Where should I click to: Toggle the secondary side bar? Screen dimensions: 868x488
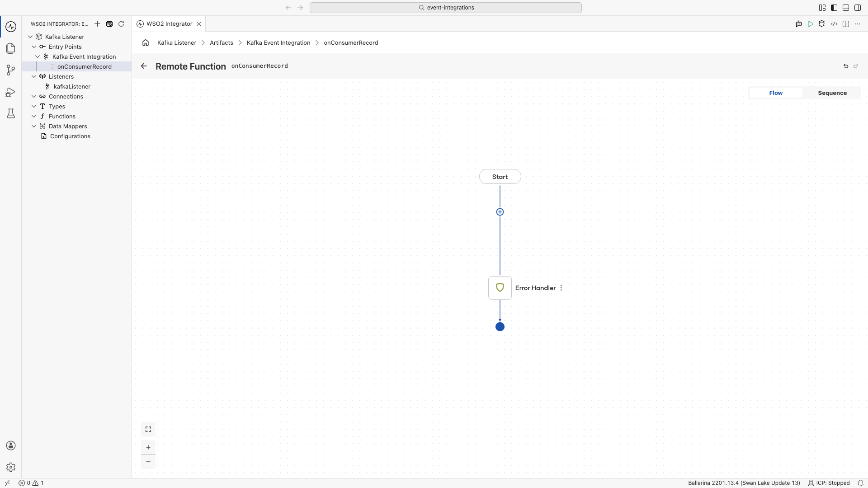(x=858, y=8)
